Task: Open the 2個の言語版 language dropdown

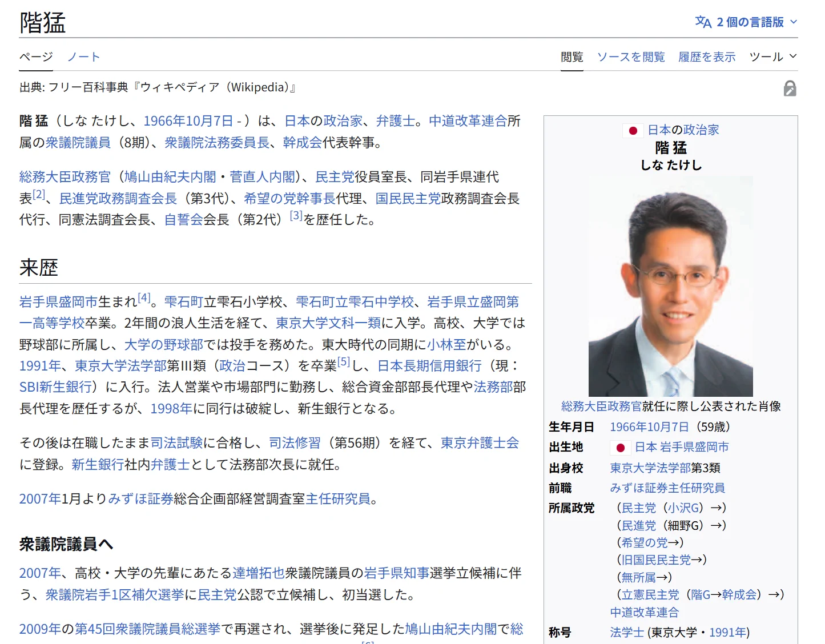Action: coord(746,22)
